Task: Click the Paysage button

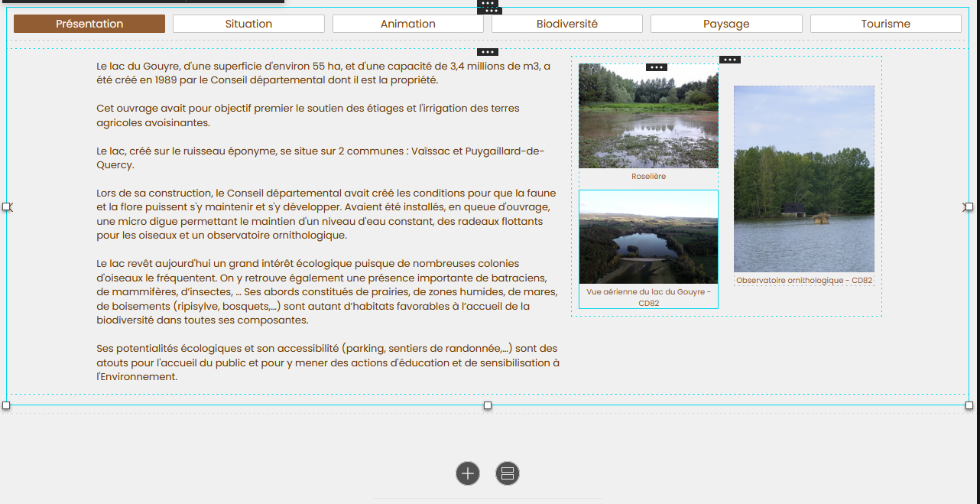Action: 725,24
